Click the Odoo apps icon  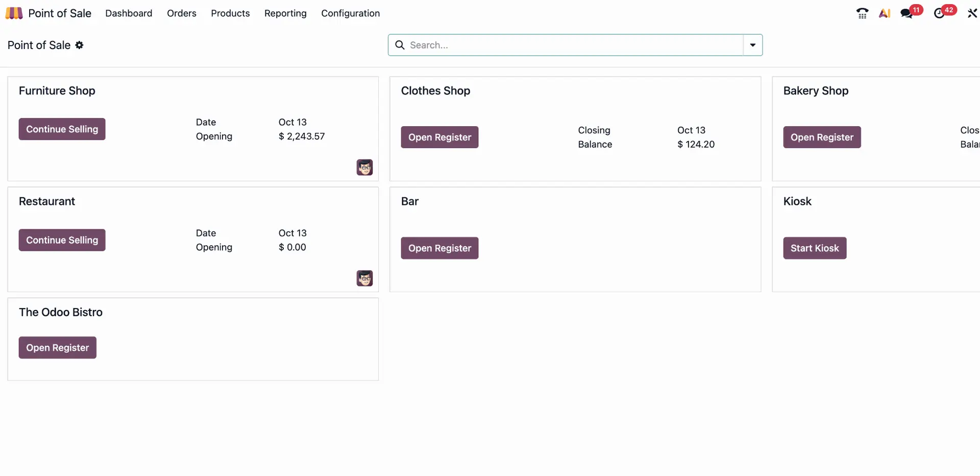pyautogui.click(x=14, y=13)
